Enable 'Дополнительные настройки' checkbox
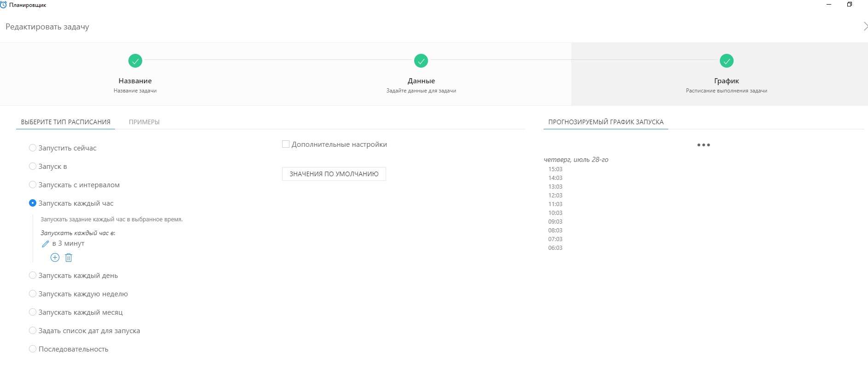Screen dimensions: 868x369 coord(286,144)
